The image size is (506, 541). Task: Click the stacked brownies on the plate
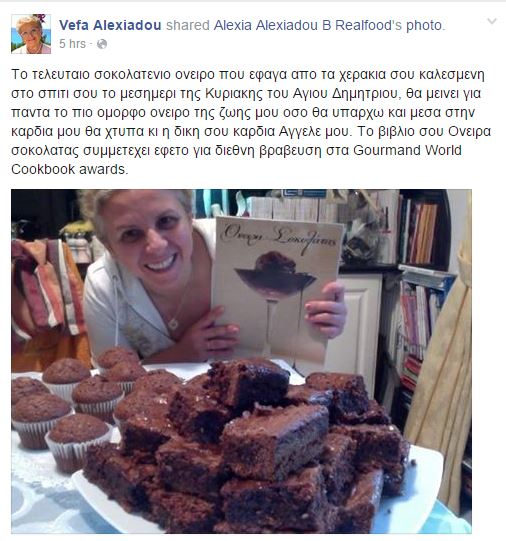coord(248,449)
